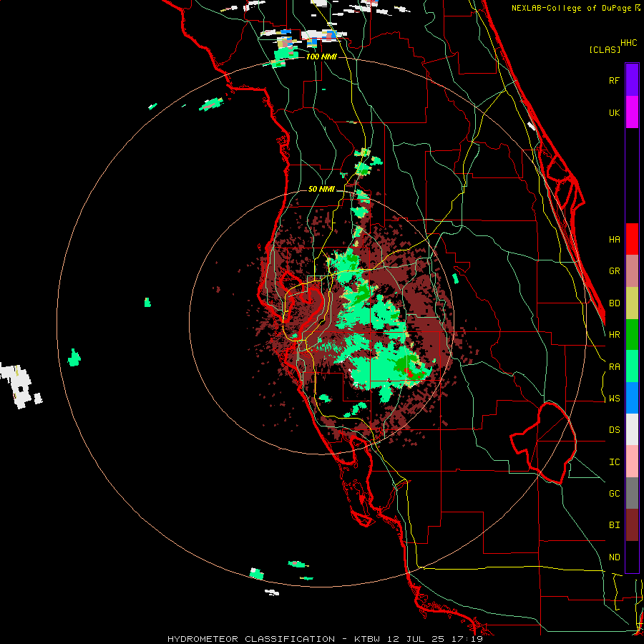Image resolution: width=644 pixels, height=644 pixels.
Task: Click the DS legend label
Action: tap(614, 430)
